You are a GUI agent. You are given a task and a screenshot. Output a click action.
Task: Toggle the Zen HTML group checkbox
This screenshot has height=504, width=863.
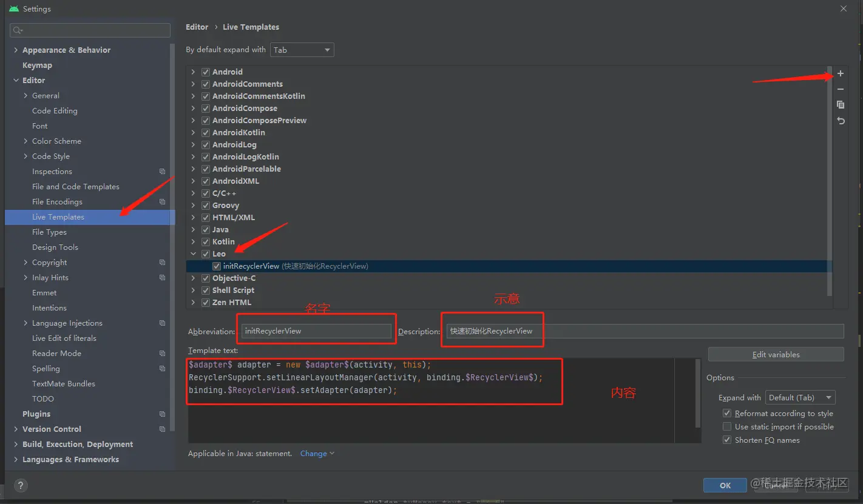coord(206,303)
